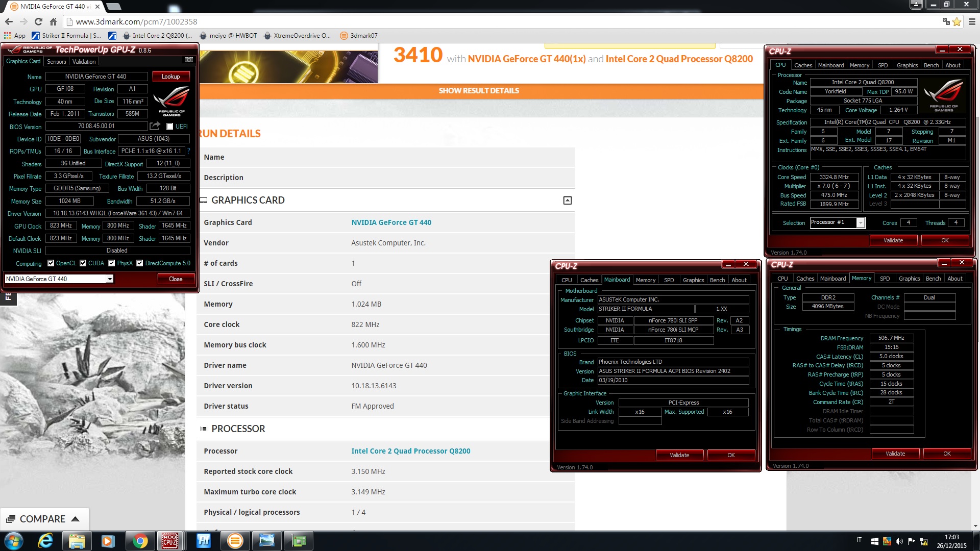Open the GPU-Z taskbar icon

(299, 541)
